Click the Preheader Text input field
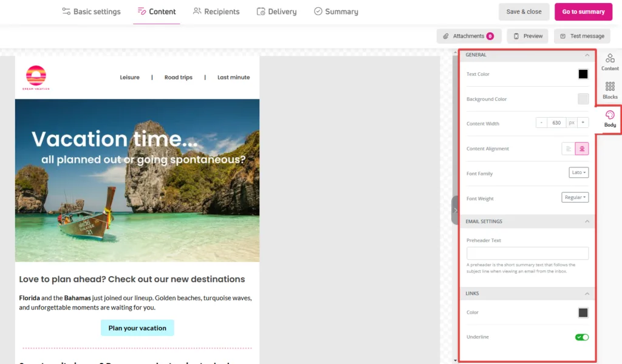Screen dimensions: 622x364 point(527,253)
